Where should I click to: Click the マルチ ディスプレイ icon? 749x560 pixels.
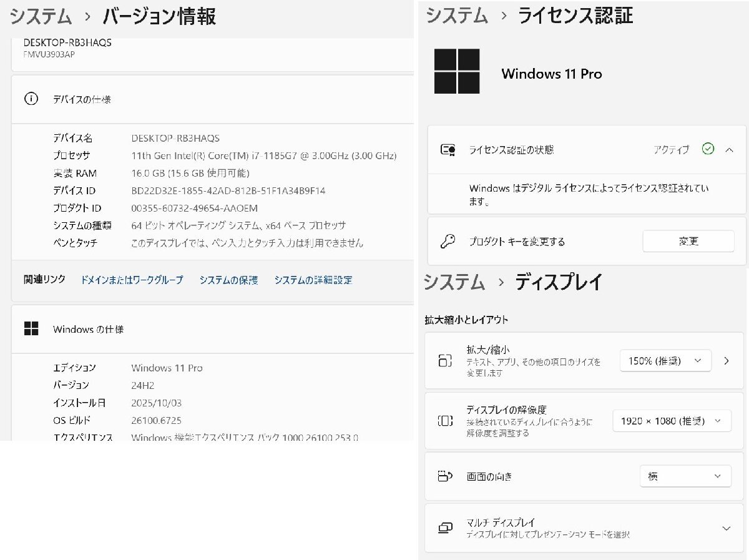pos(445,528)
